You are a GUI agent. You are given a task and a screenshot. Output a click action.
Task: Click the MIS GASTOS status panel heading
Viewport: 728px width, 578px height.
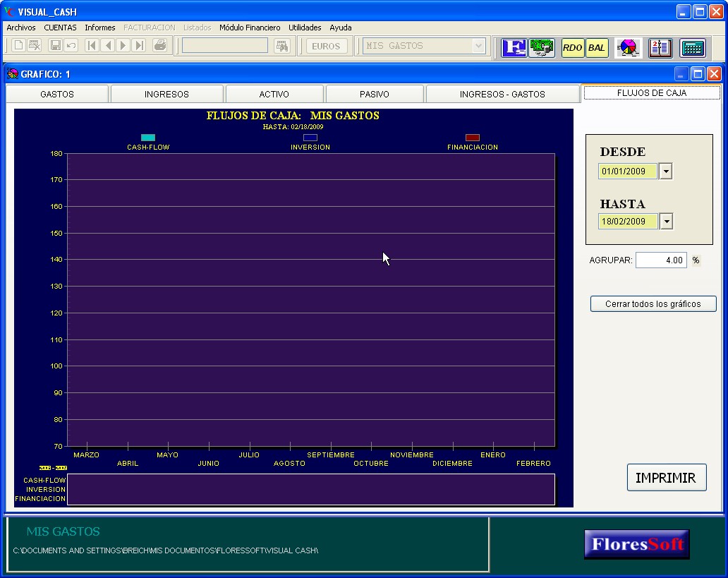point(63,531)
